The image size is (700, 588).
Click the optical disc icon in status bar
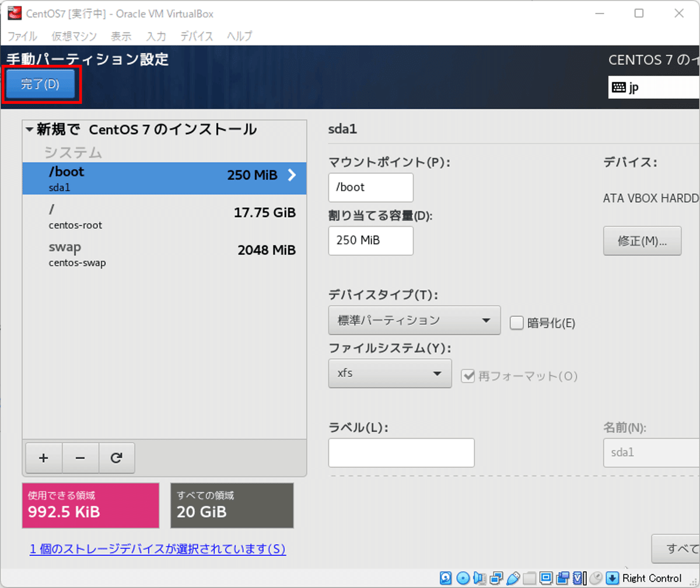click(463, 578)
